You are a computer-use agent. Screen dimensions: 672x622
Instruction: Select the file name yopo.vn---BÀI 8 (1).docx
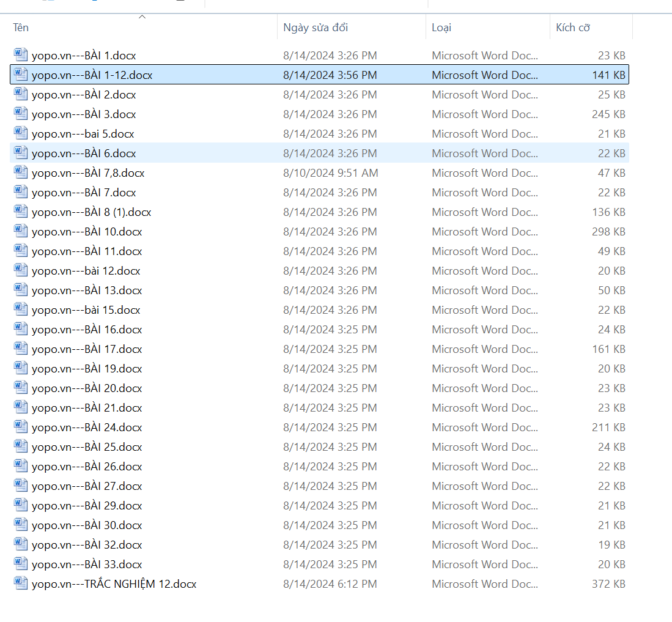91,212
